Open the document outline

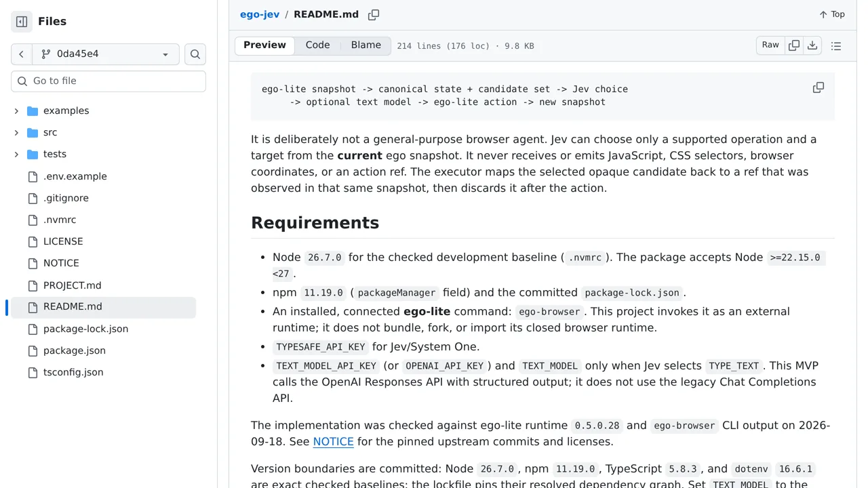836,46
